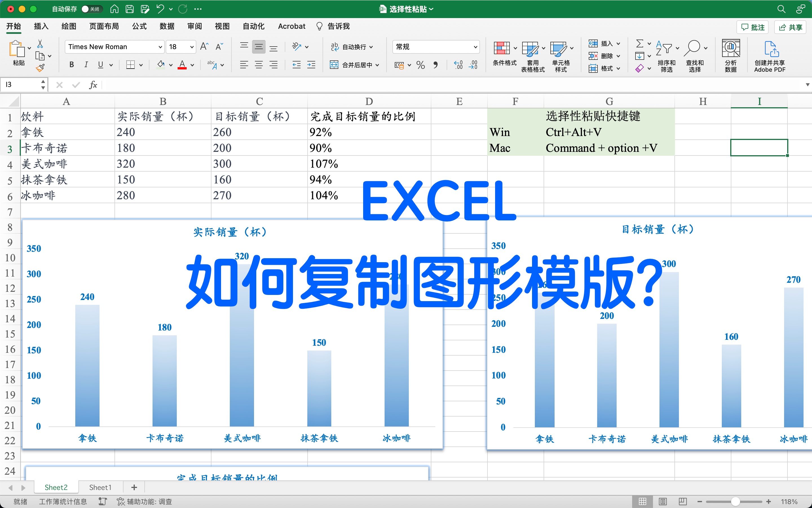This screenshot has height=508, width=812.
Task: Click the comma style icon
Action: point(436,65)
